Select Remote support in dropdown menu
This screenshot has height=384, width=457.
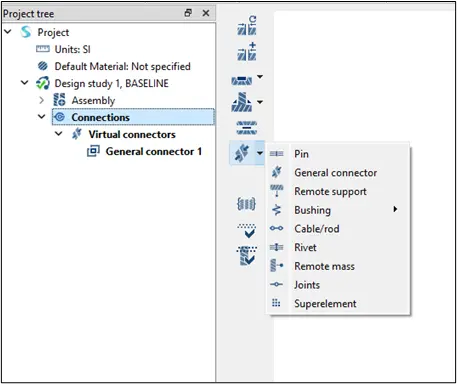pyautogui.click(x=338, y=191)
